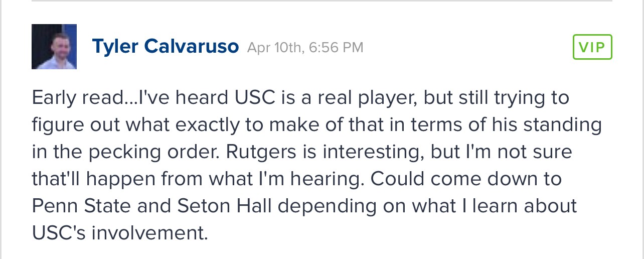Open the Tyler Calvaruso author name link

(166, 47)
